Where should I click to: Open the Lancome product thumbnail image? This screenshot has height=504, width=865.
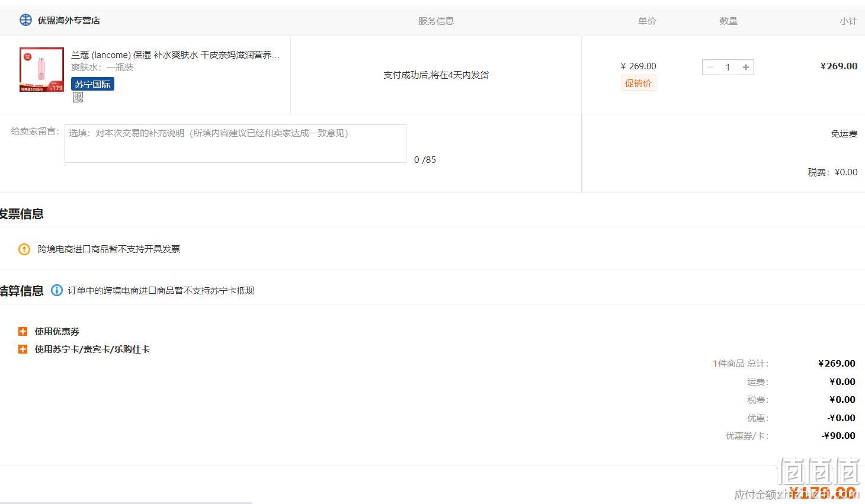click(x=41, y=70)
